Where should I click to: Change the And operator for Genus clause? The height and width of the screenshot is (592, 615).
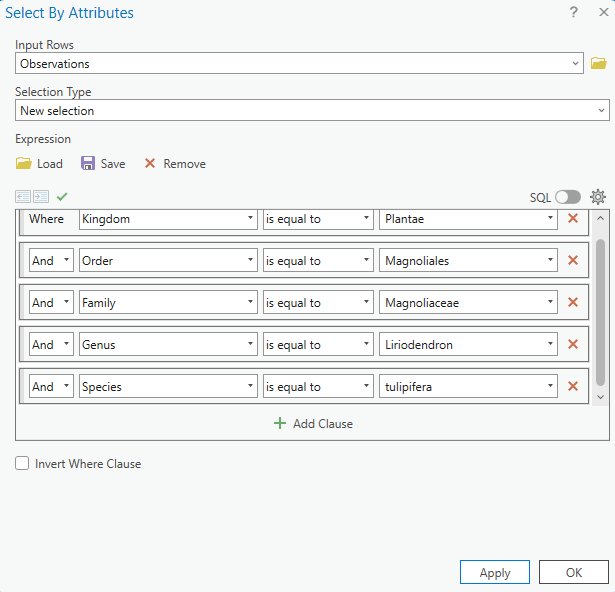point(51,344)
